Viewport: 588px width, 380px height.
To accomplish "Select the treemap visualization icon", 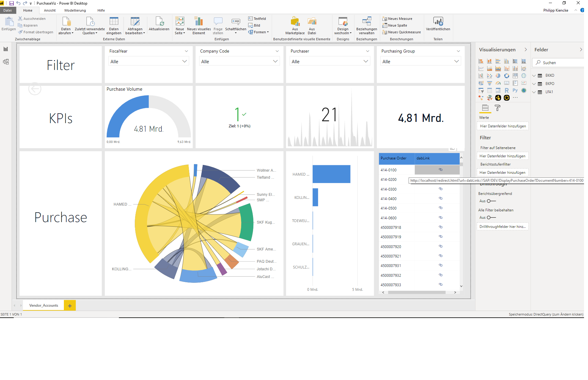I will tap(515, 76).
